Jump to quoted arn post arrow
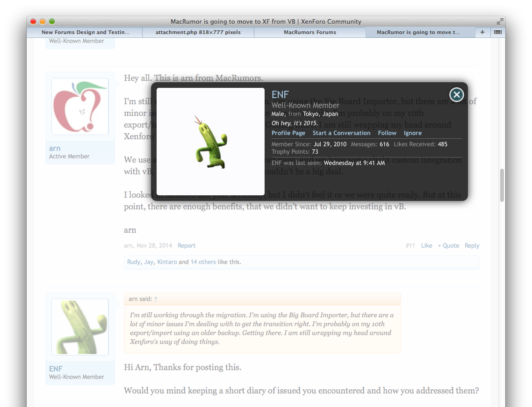 coord(156,299)
